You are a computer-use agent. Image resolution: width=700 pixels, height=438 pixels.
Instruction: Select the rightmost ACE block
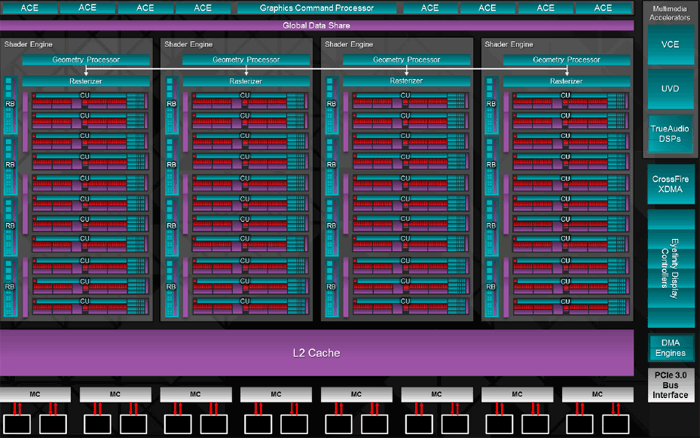pos(604,8)
